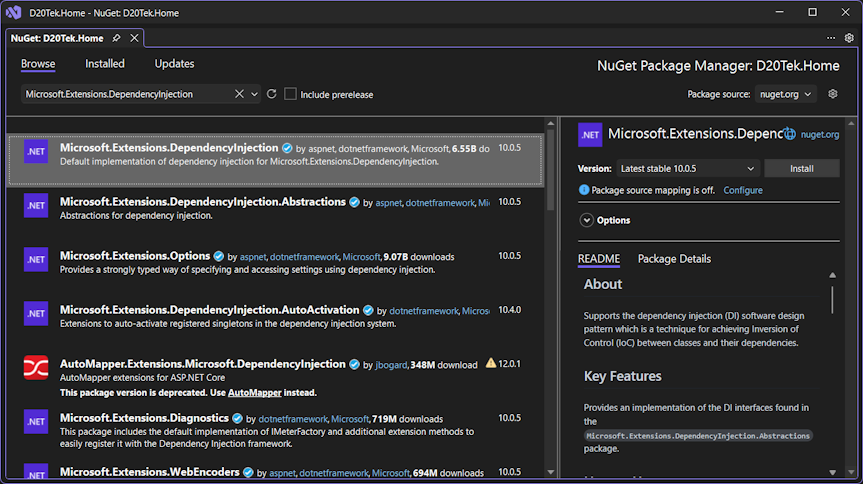Click the .NET icon in details header
Image resolution: width=863 pixels, height=484 pixels.
(x=590, y=135)
